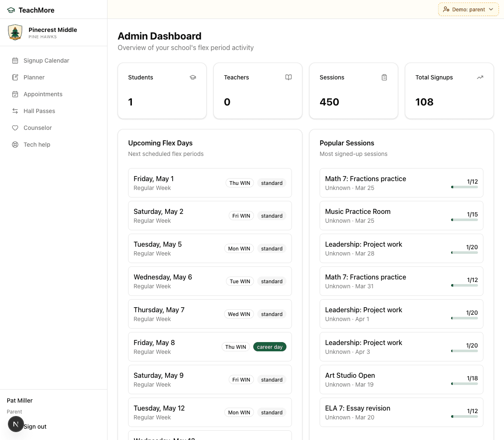Click the Hall Passes arrows icon
504x440 pixels.
click(15, 111)
